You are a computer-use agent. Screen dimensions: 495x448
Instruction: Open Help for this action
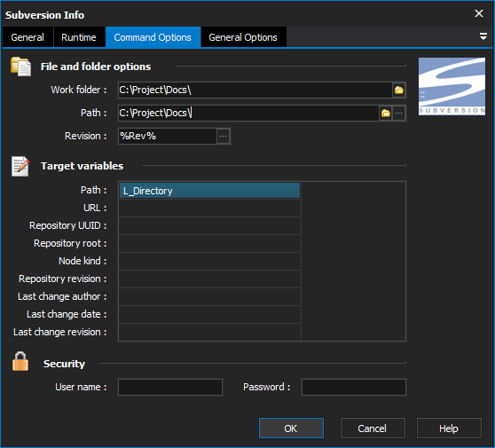pos(449,428)
